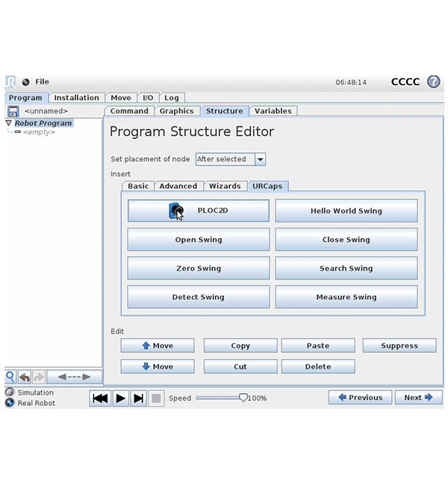The width and height of the screenshot is (448, 485).
Task: Collapse the Robot Program tree triangle
Action: 9,123
